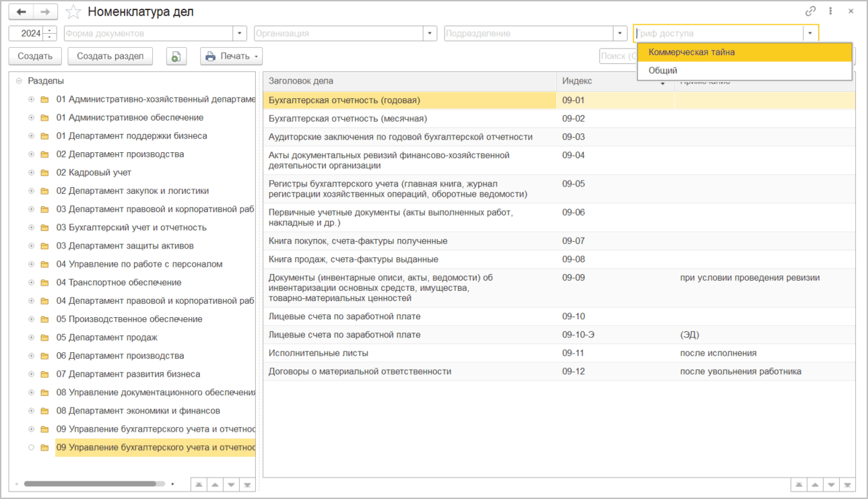Click the Создать раздел button
The width and height of the screenshot is (868, 499).
pos(110,57)
